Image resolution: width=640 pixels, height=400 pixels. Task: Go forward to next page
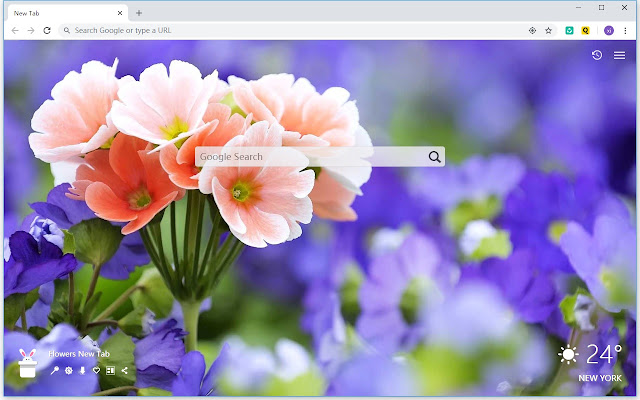(x=31, y=31)
